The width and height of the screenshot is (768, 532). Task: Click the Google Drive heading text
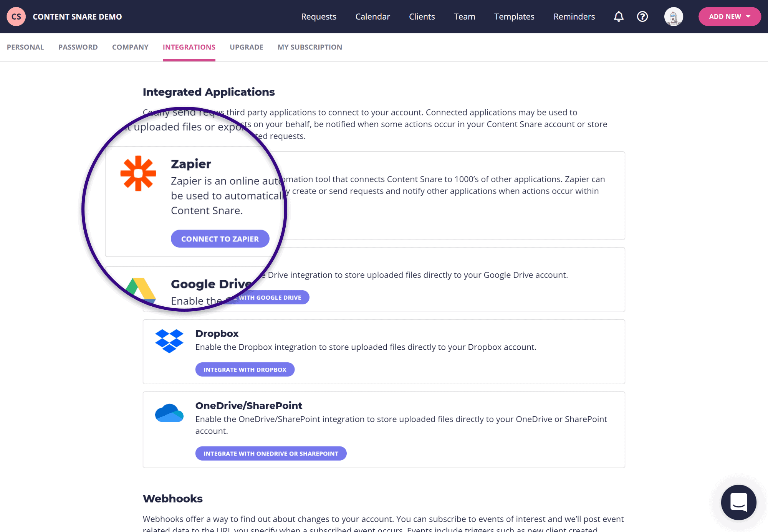[212, 284]
